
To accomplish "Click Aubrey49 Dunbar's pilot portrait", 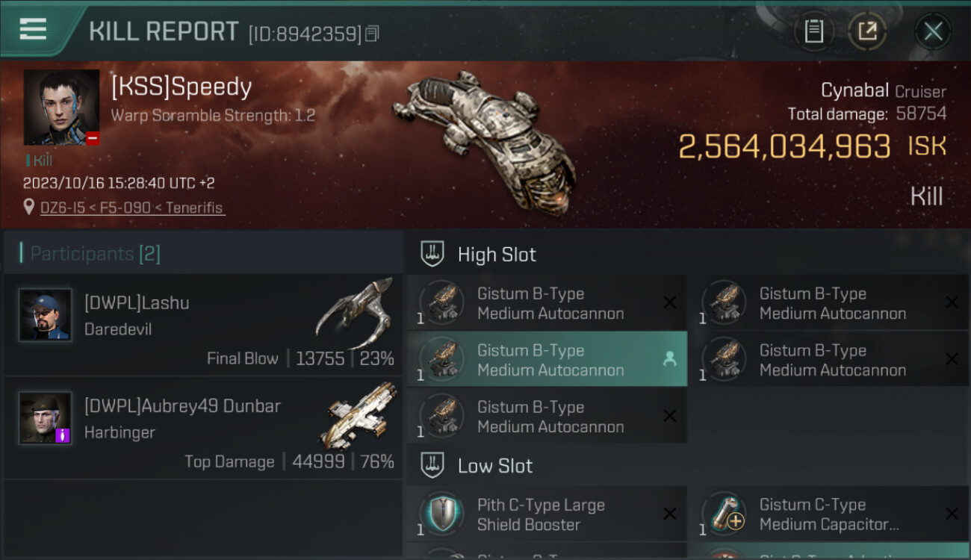I will point(46,418).
